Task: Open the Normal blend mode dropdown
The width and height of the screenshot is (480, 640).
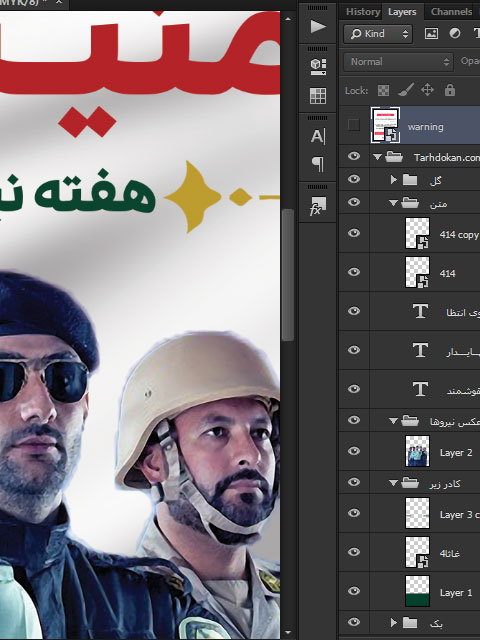Action: (x=398, y=62)
